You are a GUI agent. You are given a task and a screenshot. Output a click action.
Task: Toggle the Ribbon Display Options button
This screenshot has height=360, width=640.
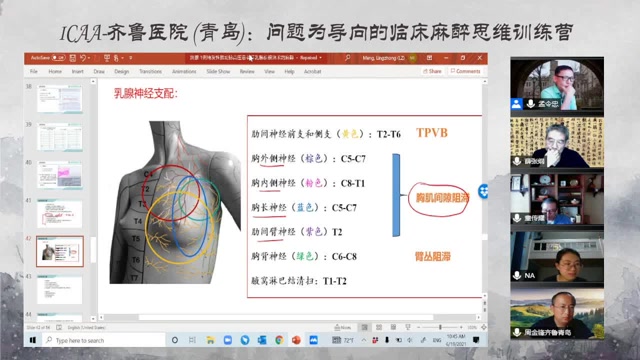click(429, 58)
